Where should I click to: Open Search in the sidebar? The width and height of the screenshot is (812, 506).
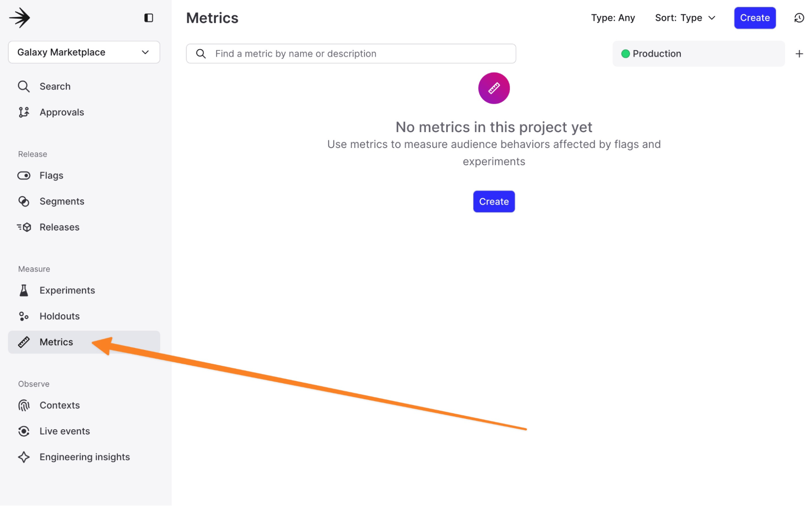coord(55,86)
